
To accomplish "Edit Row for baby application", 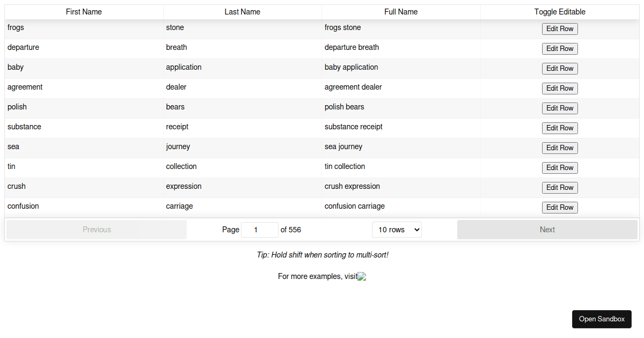I will 560,68.
